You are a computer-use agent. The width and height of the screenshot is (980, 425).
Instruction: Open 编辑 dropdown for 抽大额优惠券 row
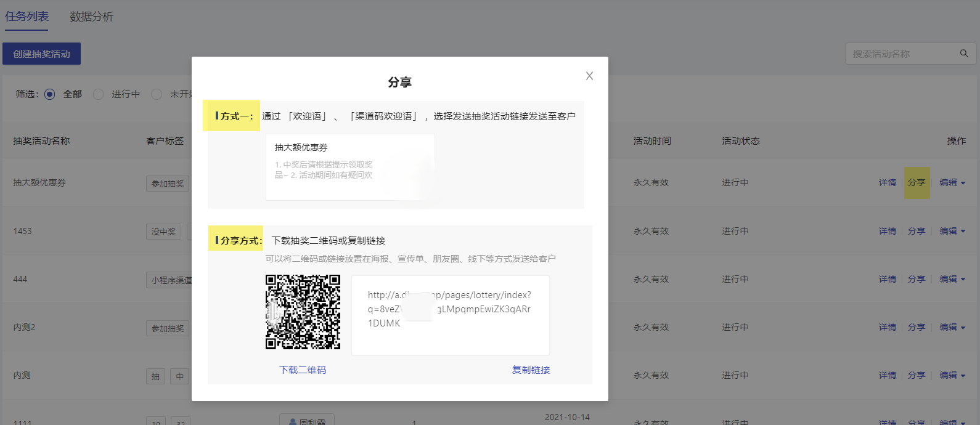point(952,182)
